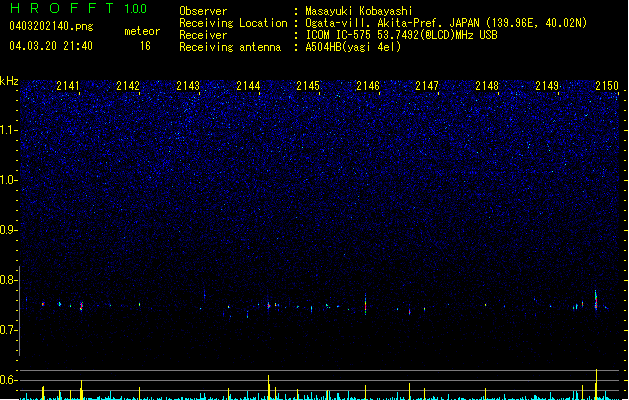Click time marker 2148
629x400 pixels.
(x=487, y=85)
